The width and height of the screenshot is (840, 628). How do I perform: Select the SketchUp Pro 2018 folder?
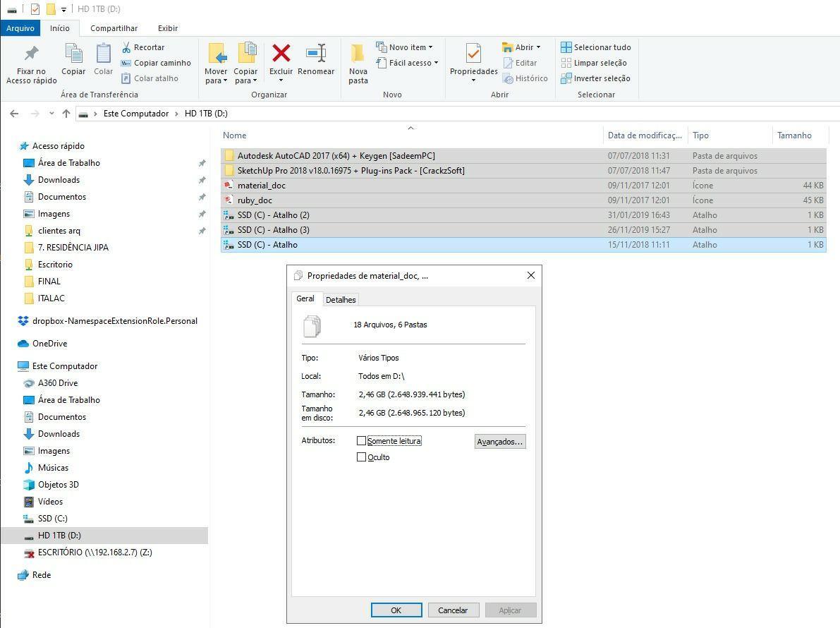[523, 170]
